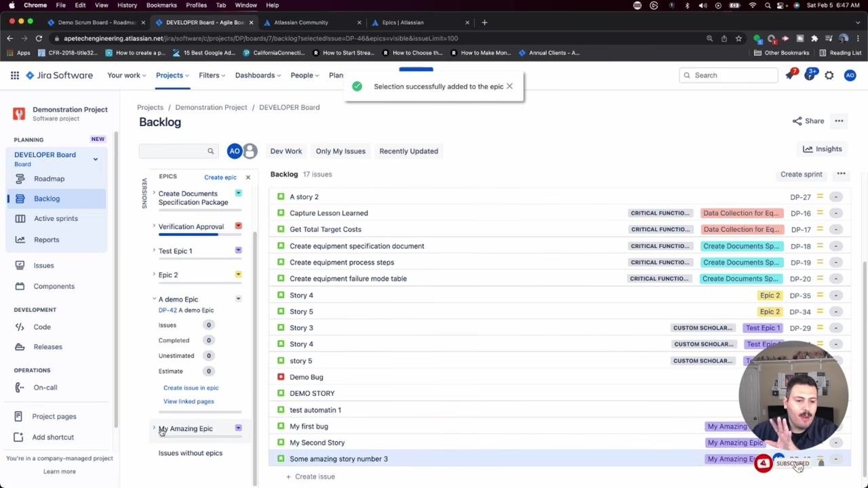The height and width of the screenshot is (488, 868).
Task: Expand the My Amazing Epic entry
Action: click(x=154, y=428)
